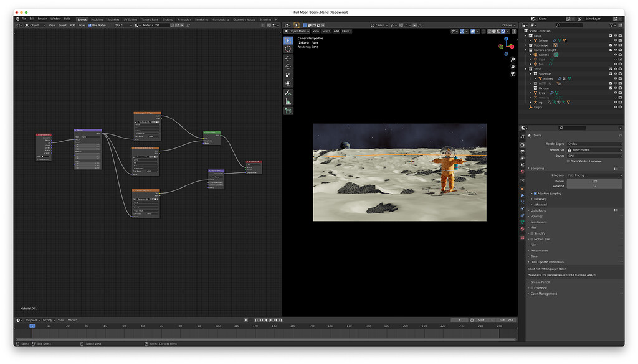Image resolution: width=638 pixels, height=364 pixels.
Task: Click the timeline frame 100 marker
Action: 217,326
